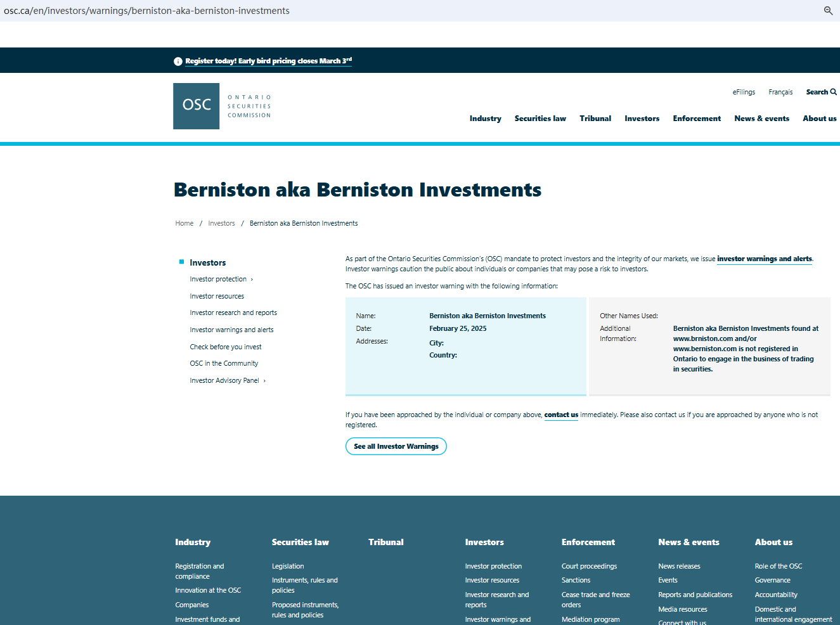Image resolution: width=840 pixels, height=625 pixels.
Task: Open Reports and publications in the footer
Action: (x=695, y=595)
